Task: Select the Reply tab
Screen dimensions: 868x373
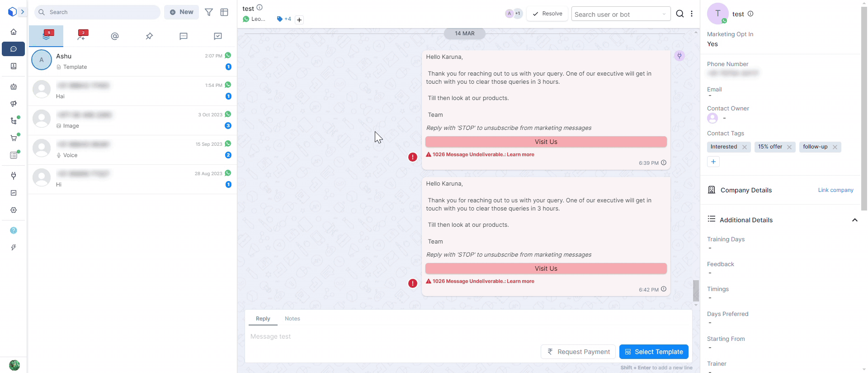Action: pyautogui.click(x=263, y=319)
